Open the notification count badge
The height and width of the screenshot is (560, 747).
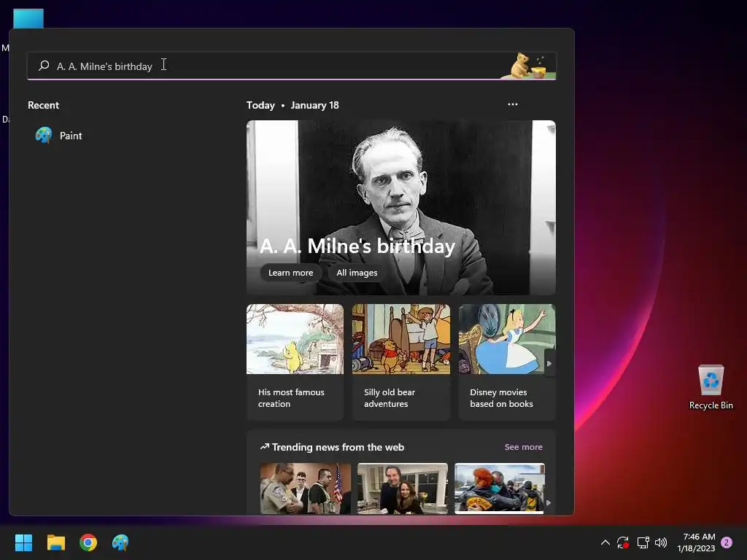(x=726, y=542)
